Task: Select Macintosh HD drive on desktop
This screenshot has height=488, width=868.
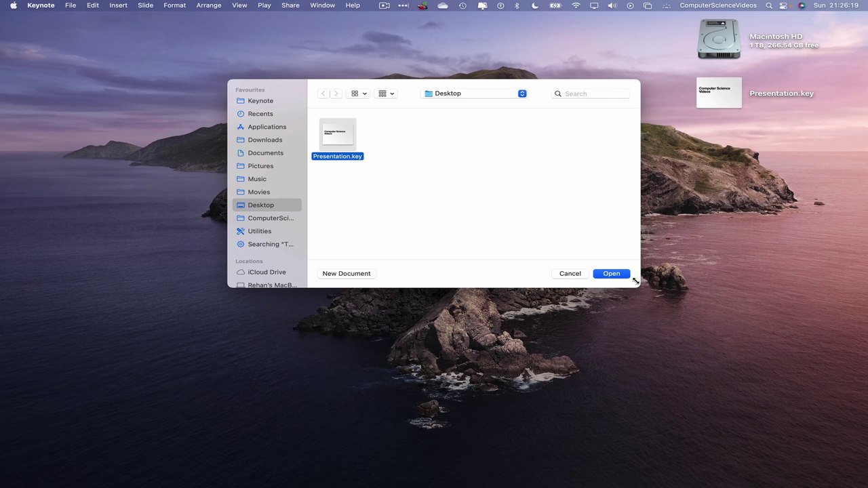Action: point(719,39)
